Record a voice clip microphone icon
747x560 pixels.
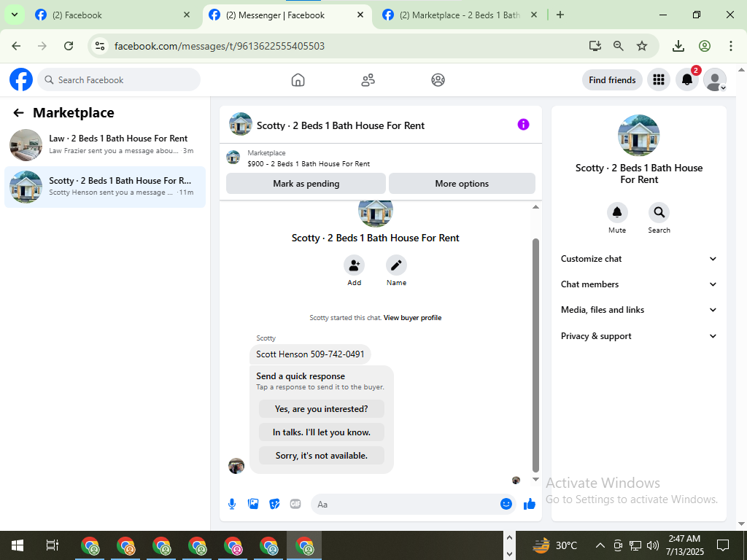[x=232, y=504]
